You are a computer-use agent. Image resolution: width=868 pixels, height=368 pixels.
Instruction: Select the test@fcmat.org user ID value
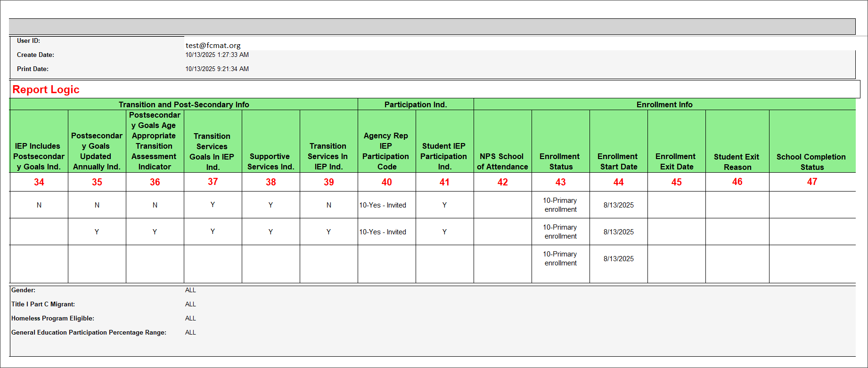coord(213,45)
